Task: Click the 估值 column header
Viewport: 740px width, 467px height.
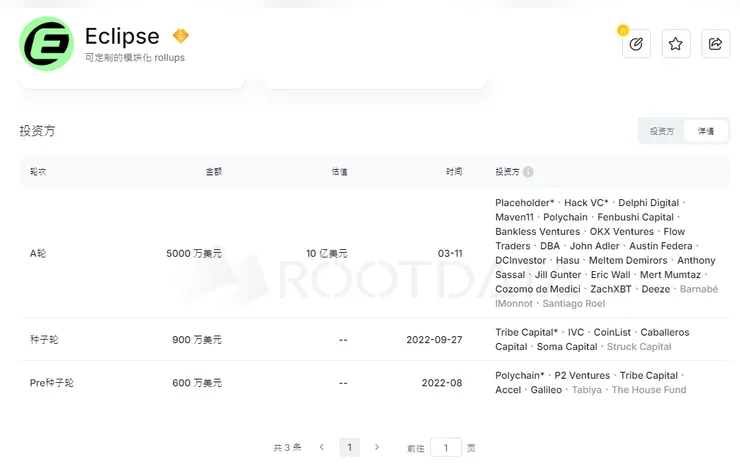Action: click(x=339, y=172)
